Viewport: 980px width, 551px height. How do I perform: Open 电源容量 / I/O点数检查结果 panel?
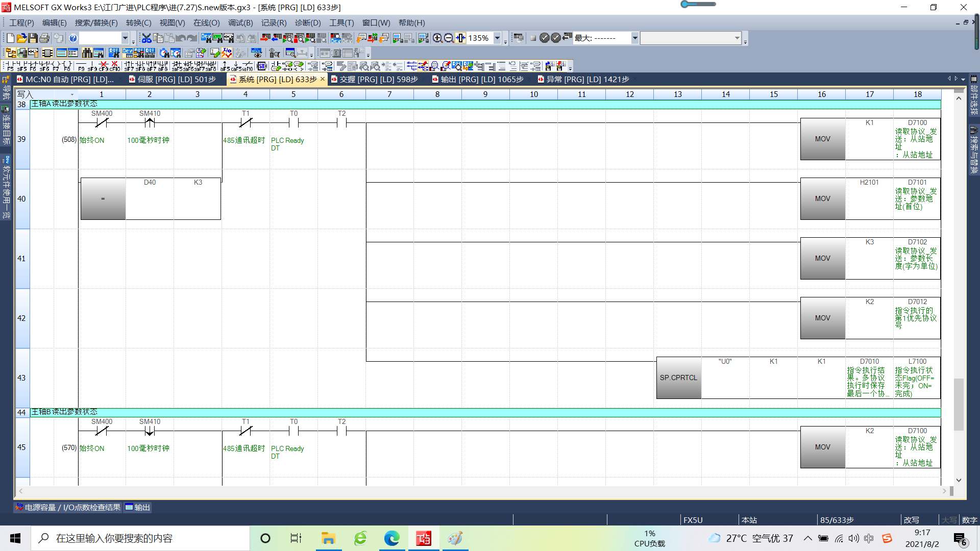point(68,508)
